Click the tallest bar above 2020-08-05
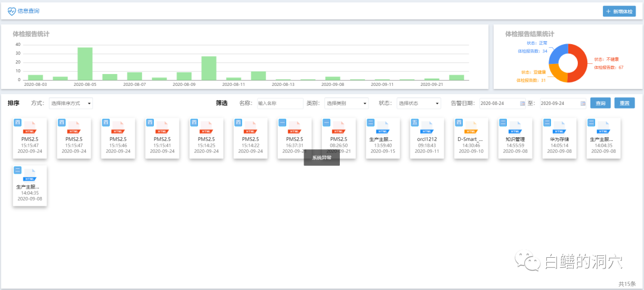This screenshot has width=644, height=290. pyautogui.click(x=85, y=64)
